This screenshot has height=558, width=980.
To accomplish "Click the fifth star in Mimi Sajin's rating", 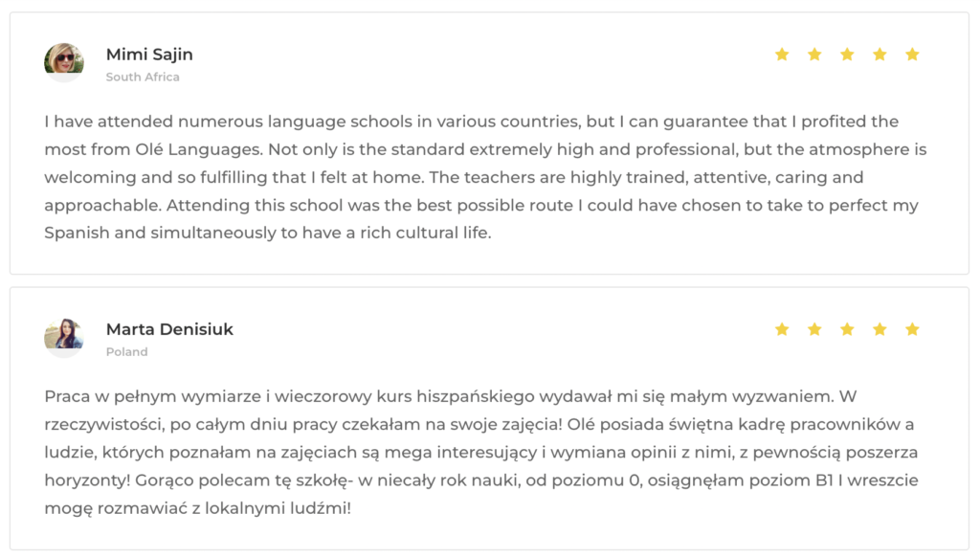I will point(912,55).
